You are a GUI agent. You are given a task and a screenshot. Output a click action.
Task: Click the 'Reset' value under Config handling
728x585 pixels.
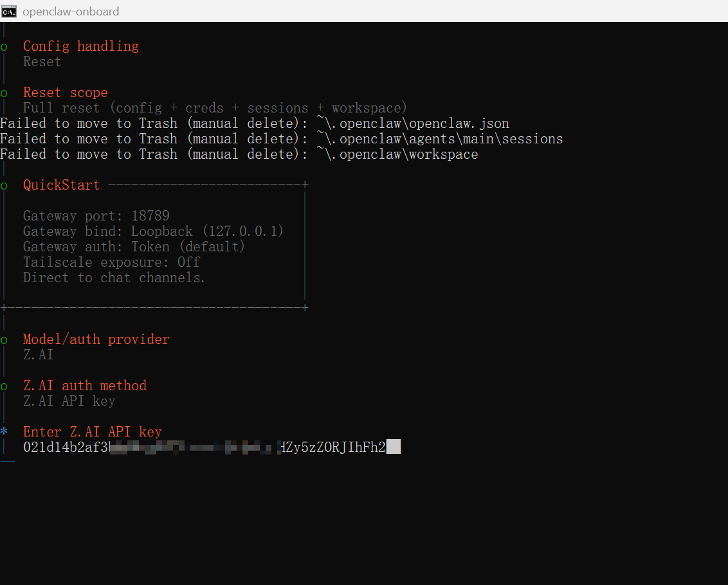[42, 62]
